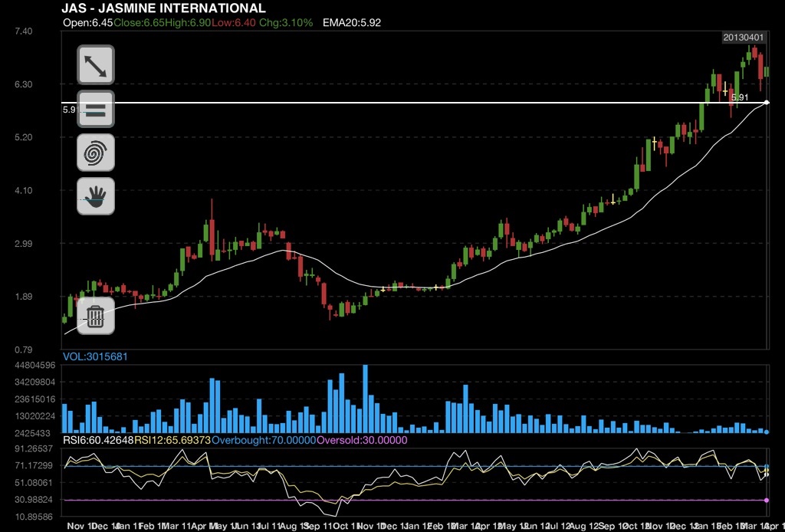Click the Oversold:30.00000 label
The image size is (785, 532).
363,441
